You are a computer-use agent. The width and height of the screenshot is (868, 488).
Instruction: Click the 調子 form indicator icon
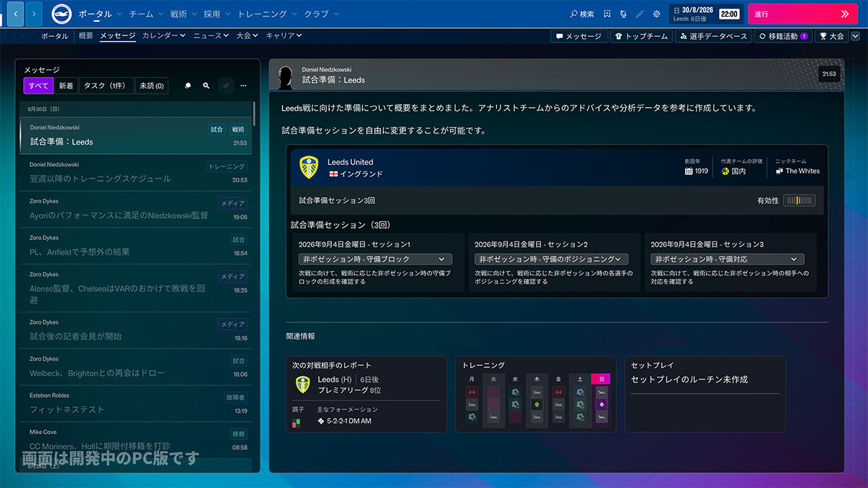296,421
